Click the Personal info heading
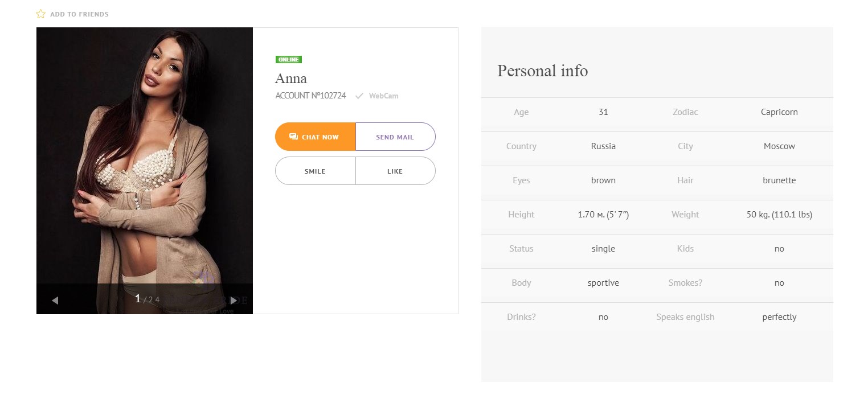 coord(542,71)
